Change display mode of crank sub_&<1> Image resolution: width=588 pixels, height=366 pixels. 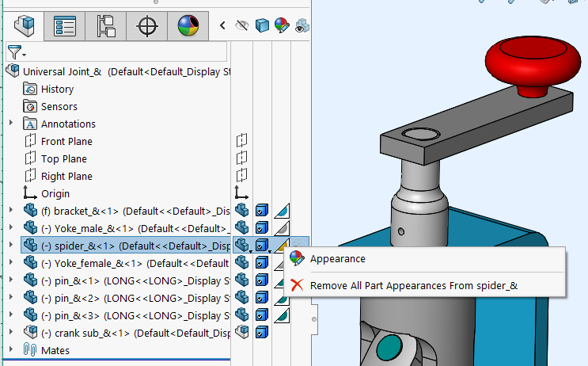[262, 332]
